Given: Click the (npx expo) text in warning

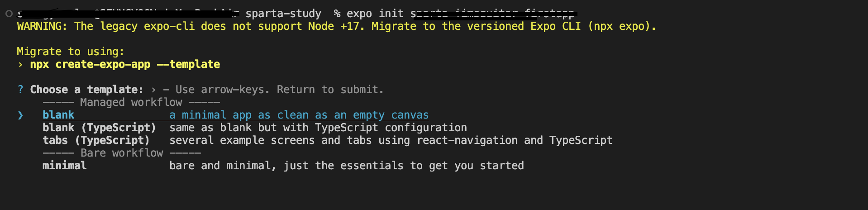Looking at the screenshot, I should pyautogui.click(x=622, y=26).
